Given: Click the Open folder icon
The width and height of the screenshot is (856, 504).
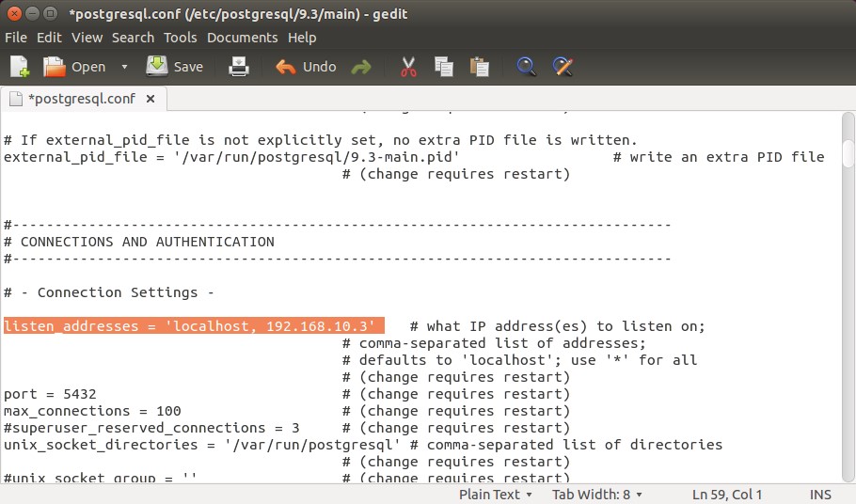Looking at the screenshot, I should coord(54,67).
